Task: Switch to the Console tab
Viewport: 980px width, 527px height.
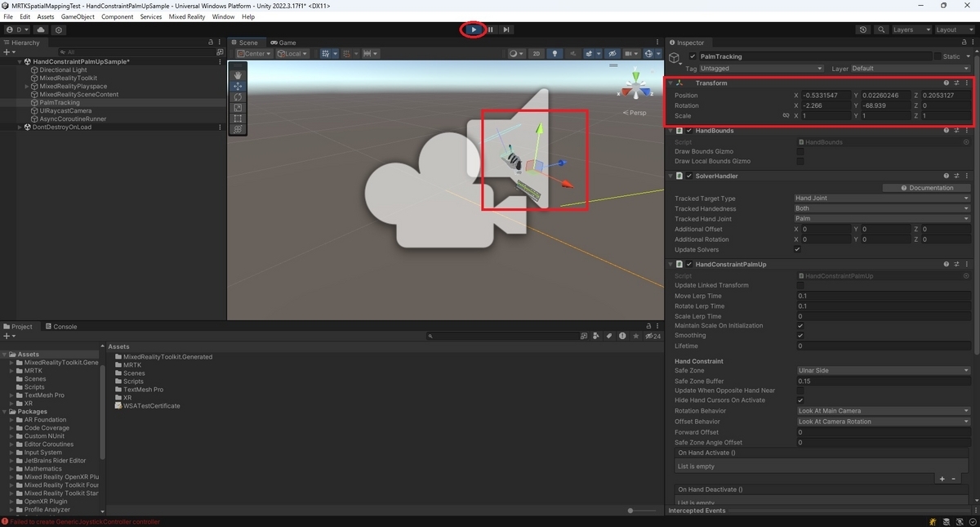Action: [61, 326]
